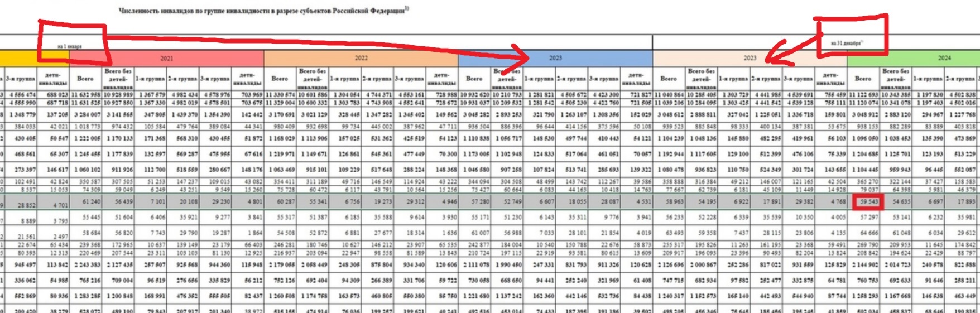The width and height of the screenshot is (980, 313).
Task: Click the red 2021 year header
Action: tap(166, 58)
